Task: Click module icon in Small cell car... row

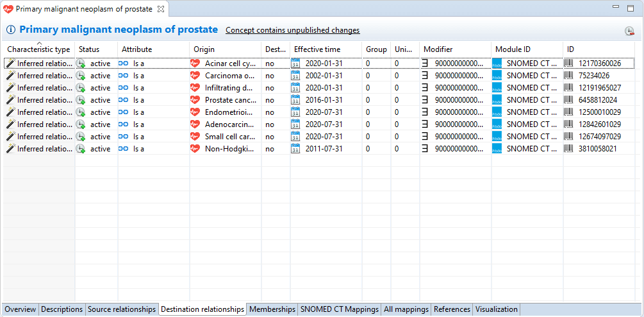Action: point(497,137)
